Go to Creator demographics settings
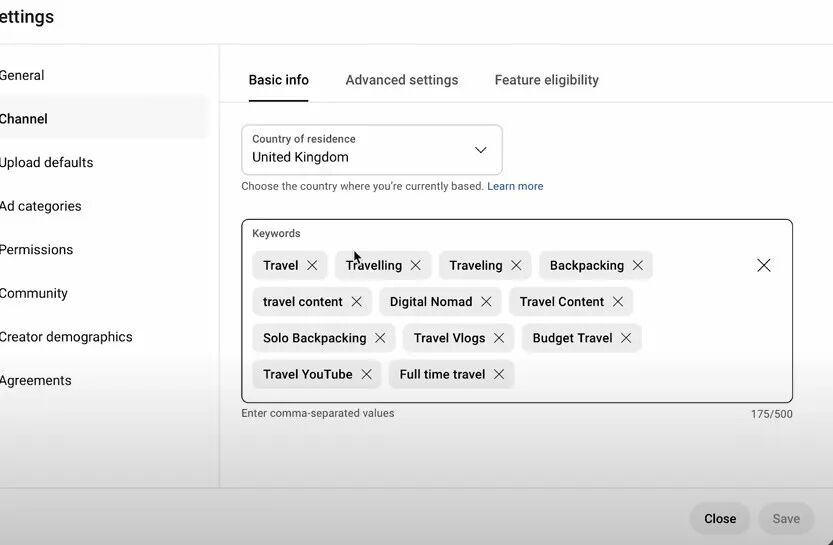 tap(65, 337)
